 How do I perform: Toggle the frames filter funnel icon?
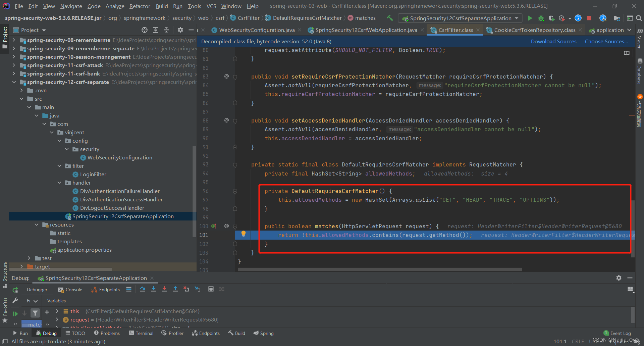tap(35, 313)
